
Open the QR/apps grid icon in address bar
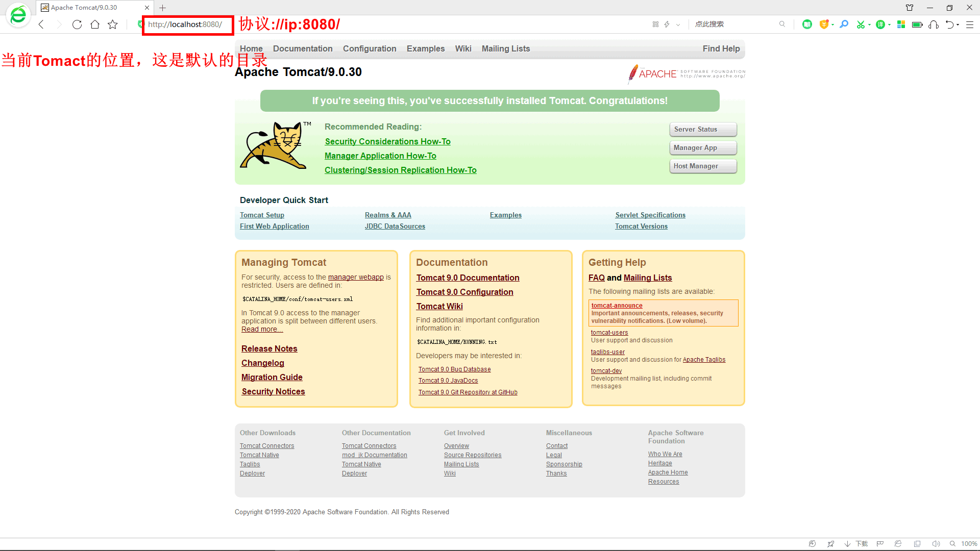655,24
